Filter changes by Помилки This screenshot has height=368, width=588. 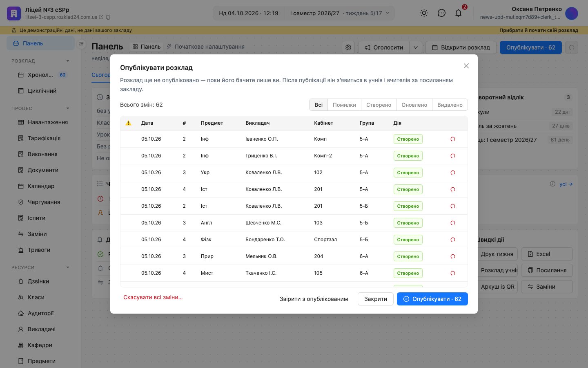pos(344,105)
